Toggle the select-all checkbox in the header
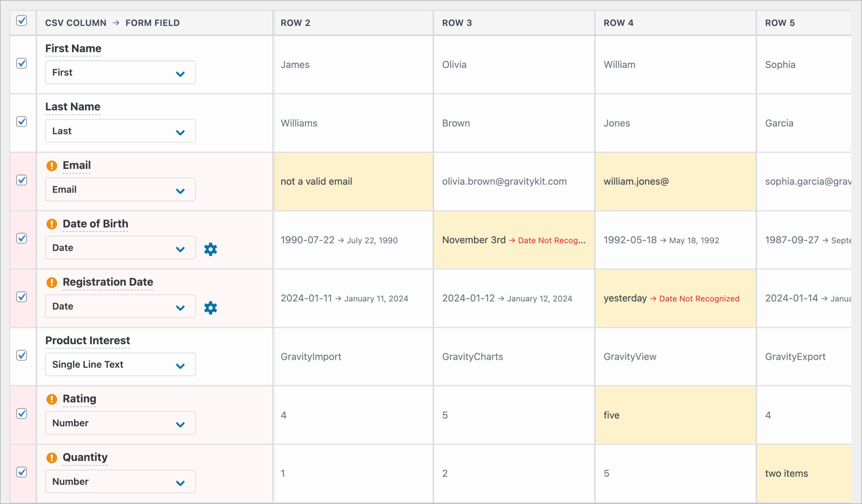The width and height of the screenshot is (862, 504). (22, 22)
